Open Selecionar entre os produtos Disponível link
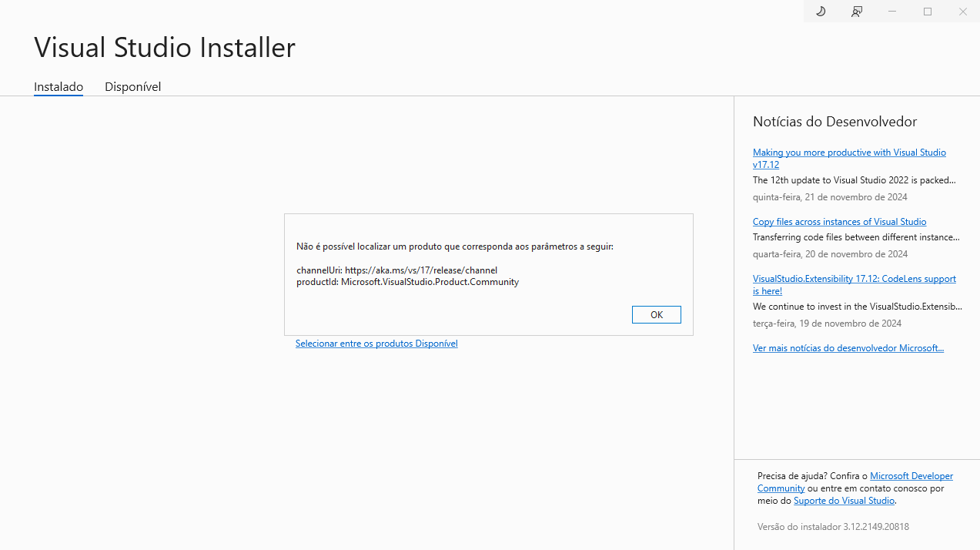The width and height of the screenshot is (980, 550). click(x=376, y=344)
